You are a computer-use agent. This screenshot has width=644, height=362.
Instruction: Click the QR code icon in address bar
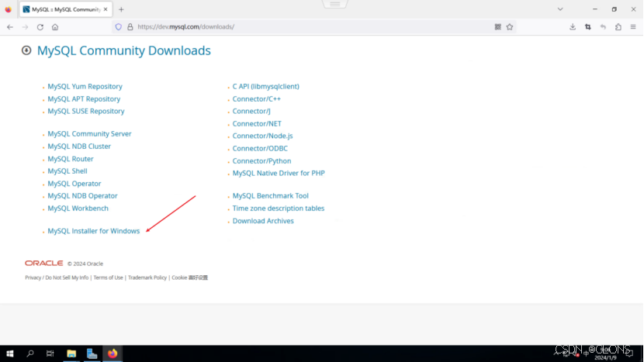pyautogui.click(x=498, y=27)
